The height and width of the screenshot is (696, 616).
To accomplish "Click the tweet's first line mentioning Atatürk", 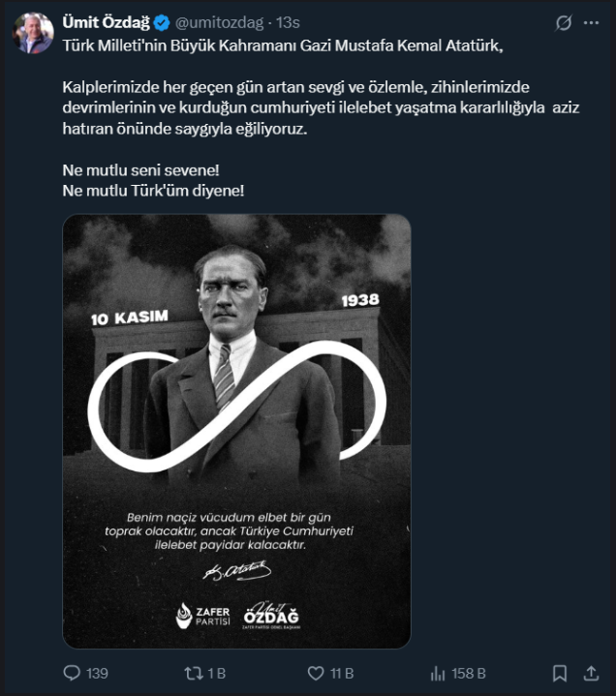I will (x=283, y=45).
